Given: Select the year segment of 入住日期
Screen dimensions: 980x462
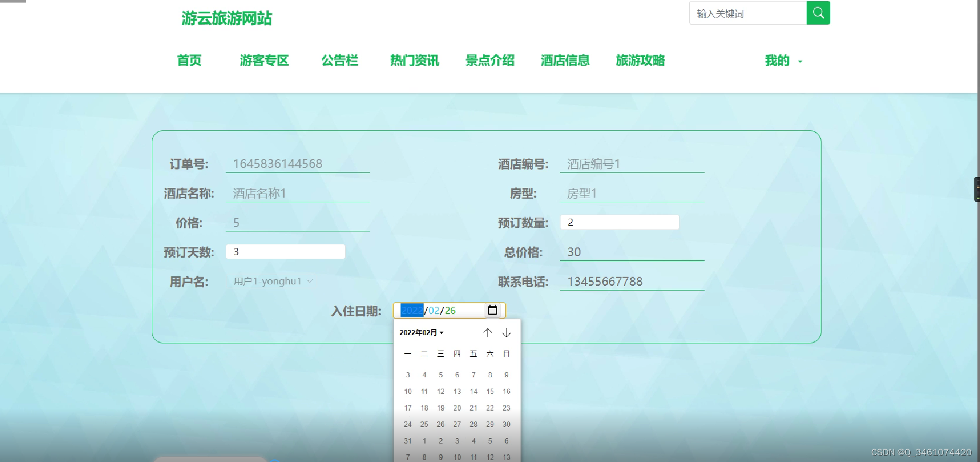Looking at the screenshot, I should coord(412,311).
